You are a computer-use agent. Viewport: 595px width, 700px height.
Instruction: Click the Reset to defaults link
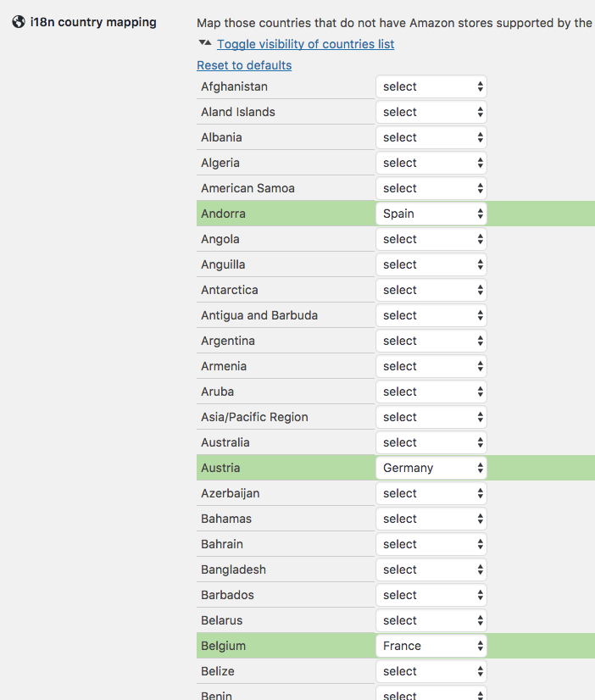pyautogui.click(x=244, y=65)
